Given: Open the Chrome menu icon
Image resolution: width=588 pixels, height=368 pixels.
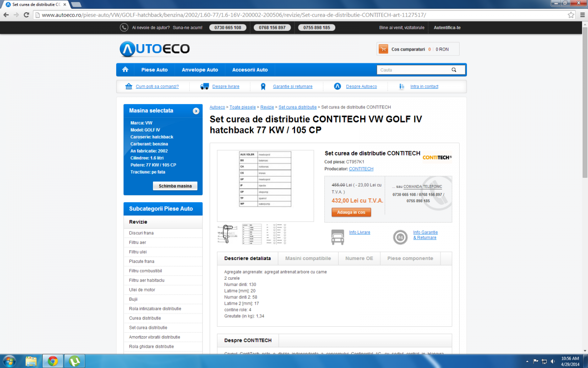Looking at the screenshot, I should [582, 15].
